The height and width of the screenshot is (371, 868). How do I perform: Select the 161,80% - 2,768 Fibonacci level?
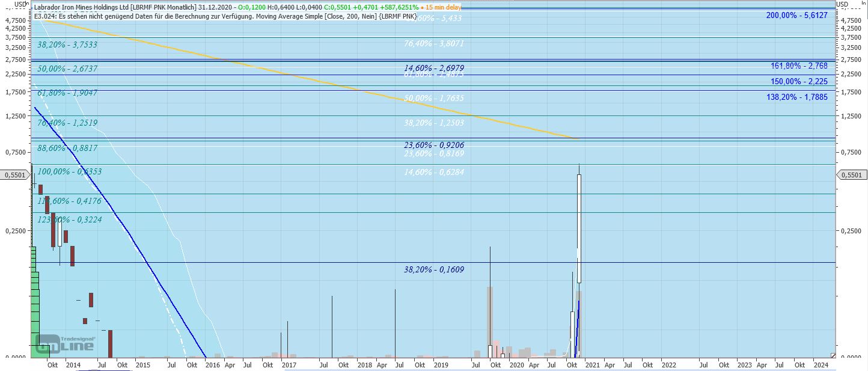pos(798,65)
